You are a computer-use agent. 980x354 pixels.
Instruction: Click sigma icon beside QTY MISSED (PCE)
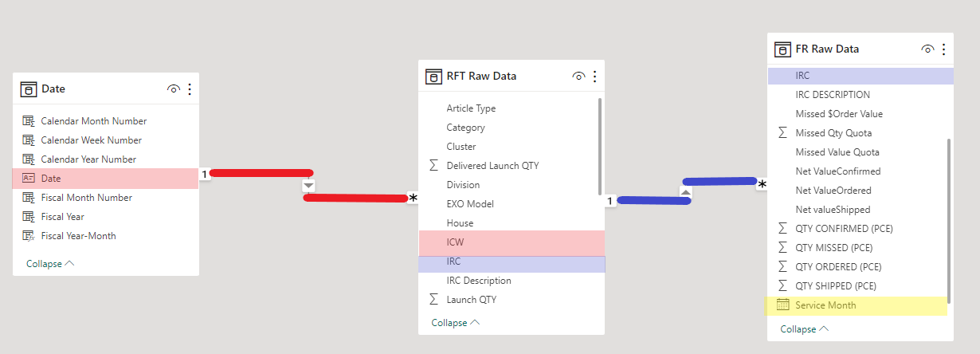(783, 248)
